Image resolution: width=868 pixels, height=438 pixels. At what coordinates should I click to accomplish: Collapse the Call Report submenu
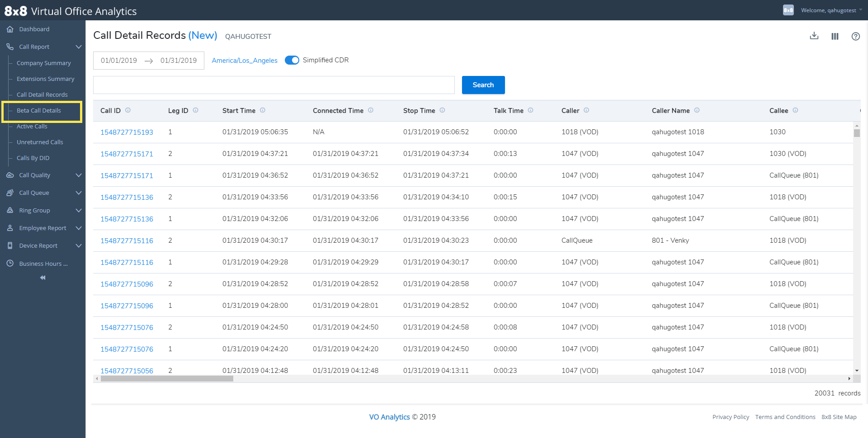(x=79, y=47)
